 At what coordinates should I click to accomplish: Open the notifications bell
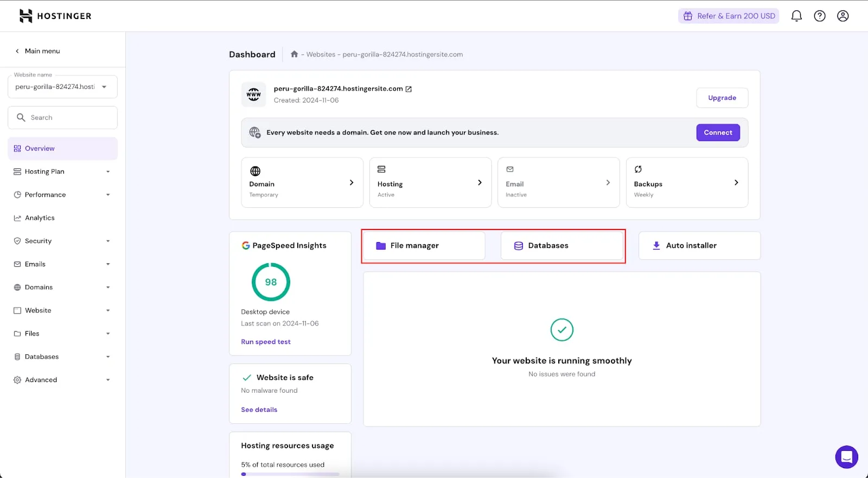click(796, 16)
